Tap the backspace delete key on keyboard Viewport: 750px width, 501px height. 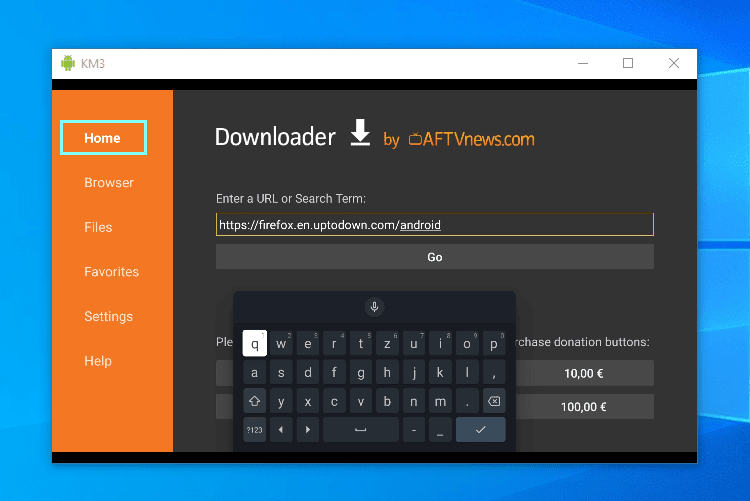coord(494,401)
